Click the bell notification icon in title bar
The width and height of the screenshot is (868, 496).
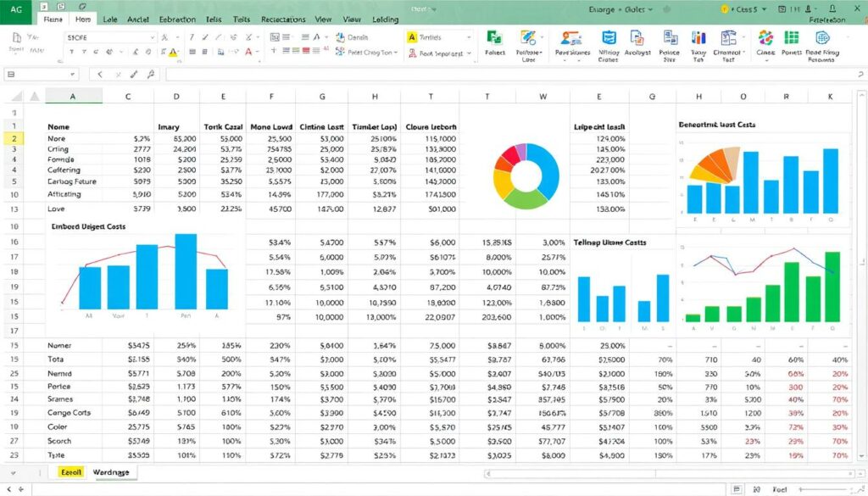pyautogui.click(x=832, y=8)
